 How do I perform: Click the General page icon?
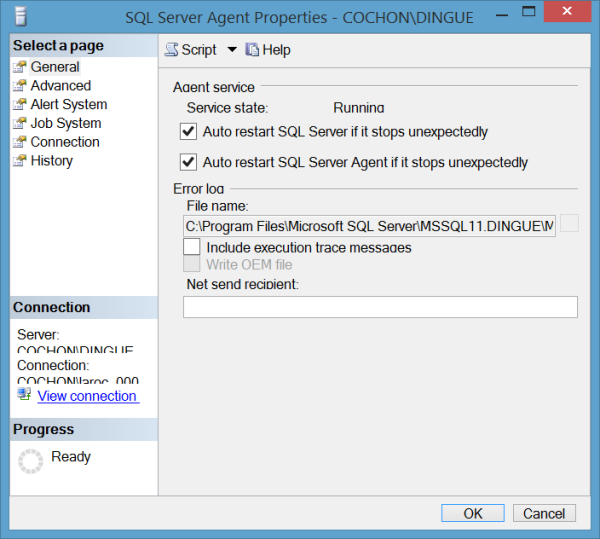point(20,67)
